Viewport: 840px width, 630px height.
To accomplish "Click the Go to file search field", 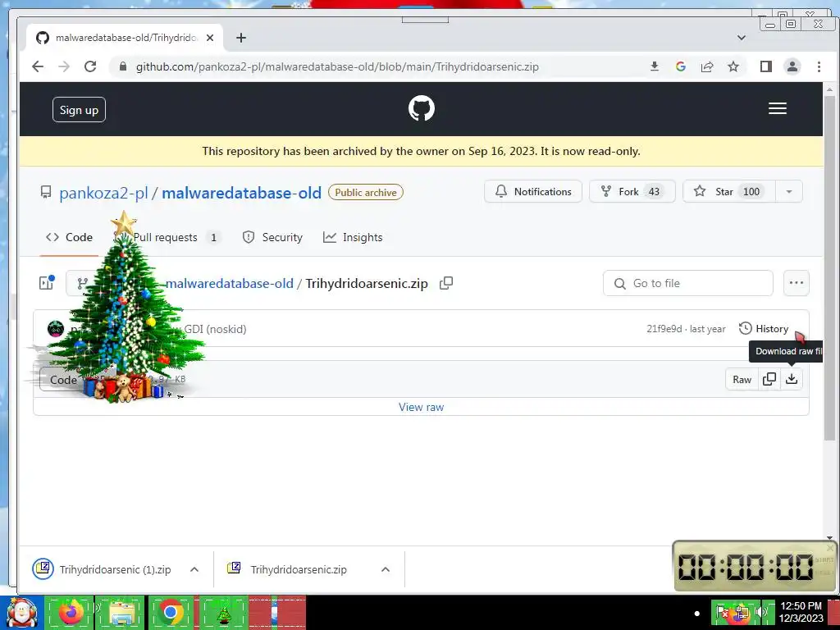I will click(688, 283).
